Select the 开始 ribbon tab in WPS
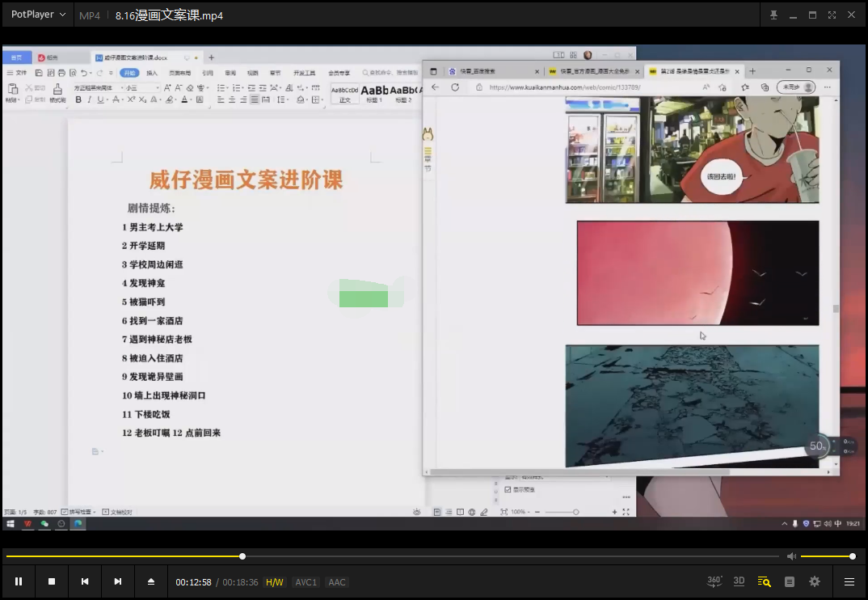Viewport: 868px width, 600px height. click(x=129, y=73)
